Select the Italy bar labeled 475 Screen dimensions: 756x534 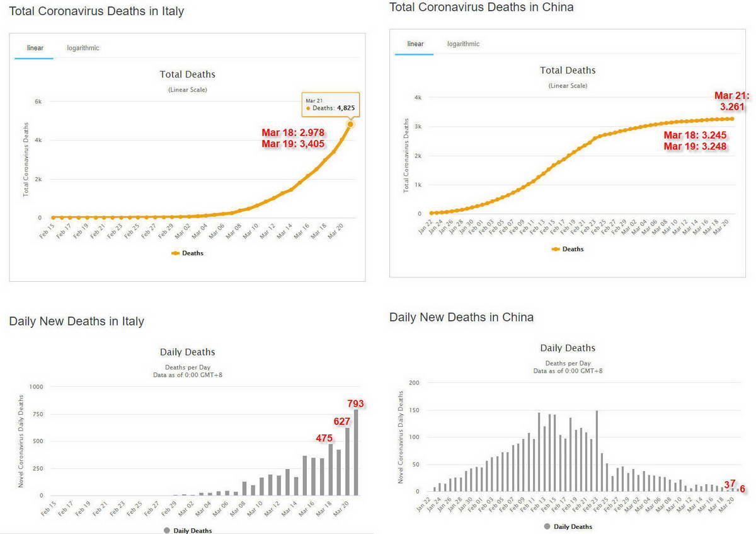click(x=330, y=470)
